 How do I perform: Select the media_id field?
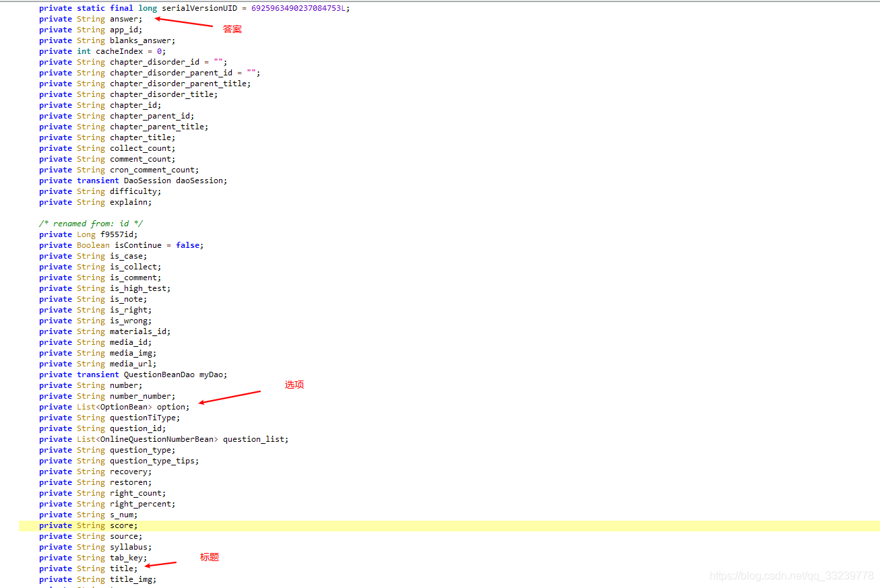coord(96,342)
